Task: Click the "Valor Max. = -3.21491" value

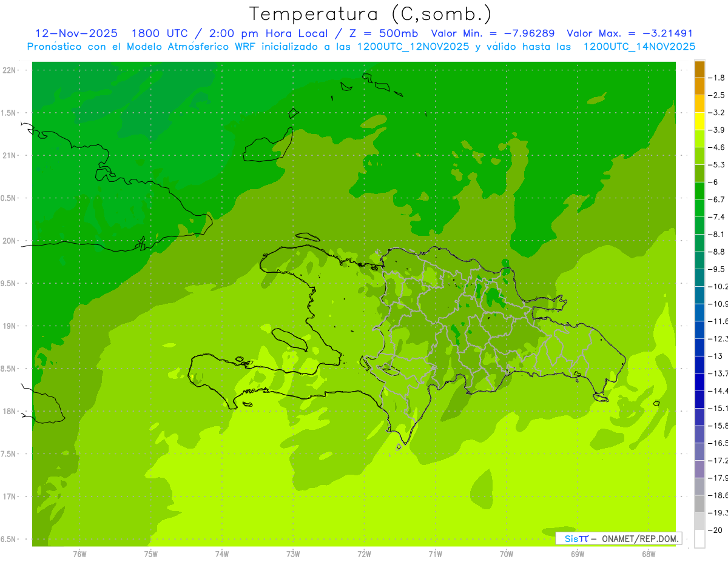Action: [x=629, y=33]
